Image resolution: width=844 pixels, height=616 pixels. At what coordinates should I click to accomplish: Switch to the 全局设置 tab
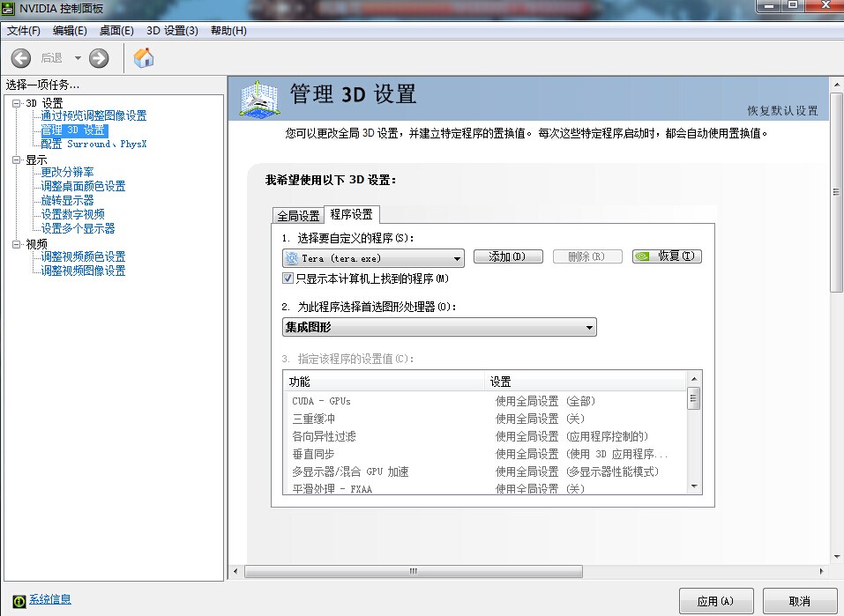click(299, 216)
